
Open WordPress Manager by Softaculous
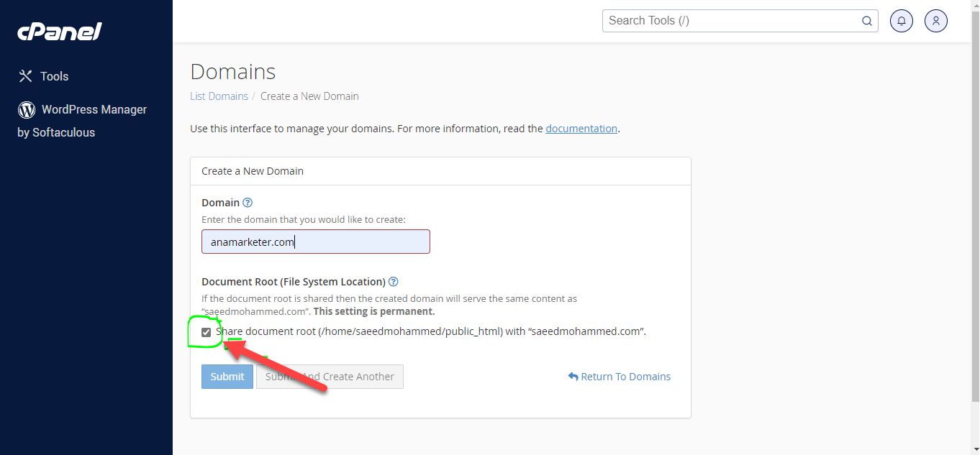94,110
